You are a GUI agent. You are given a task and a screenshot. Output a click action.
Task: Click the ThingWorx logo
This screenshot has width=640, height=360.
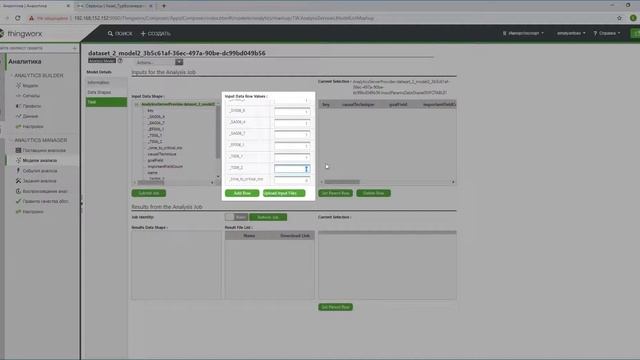pos(21,33)
